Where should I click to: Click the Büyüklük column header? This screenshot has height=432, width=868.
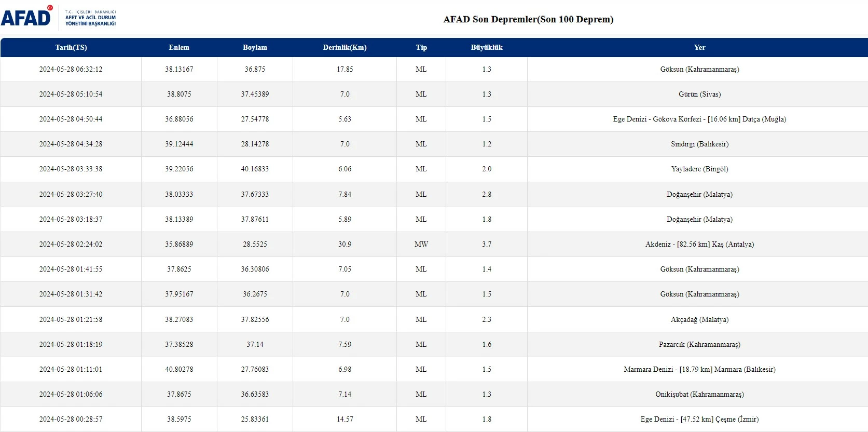click(x=487, y=47)
